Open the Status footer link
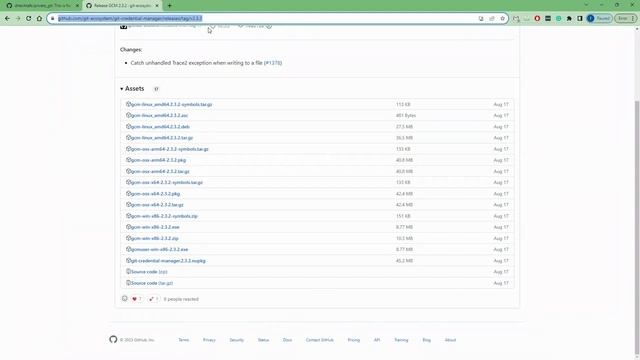 pos(263,340)
